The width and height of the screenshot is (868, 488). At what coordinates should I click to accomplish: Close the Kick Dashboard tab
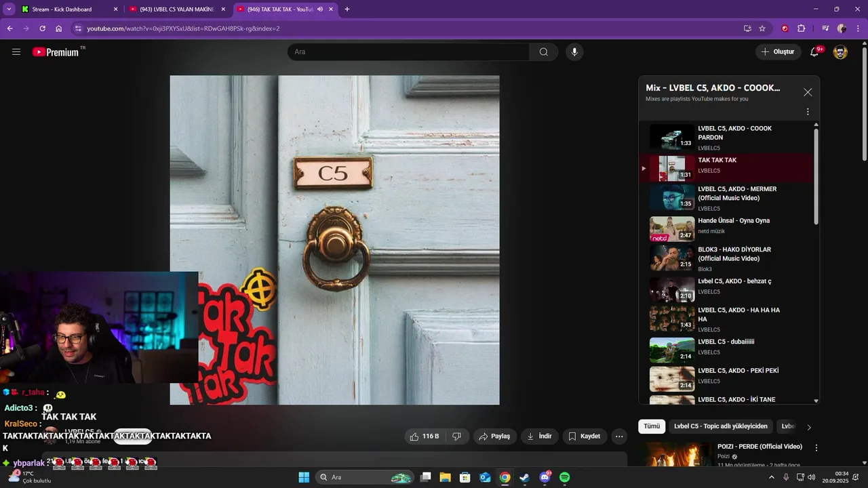(x=115, y=9)
